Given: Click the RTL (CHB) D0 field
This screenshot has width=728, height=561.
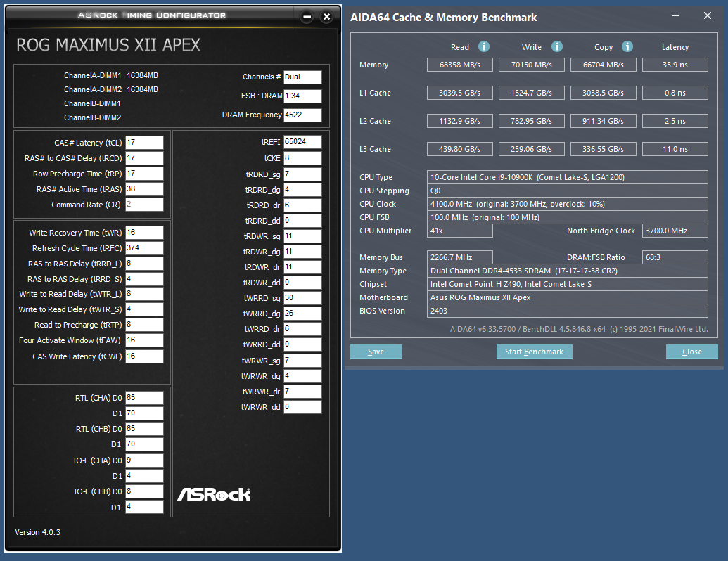Looking at the screenshot, I should click(x=144, y=429).
